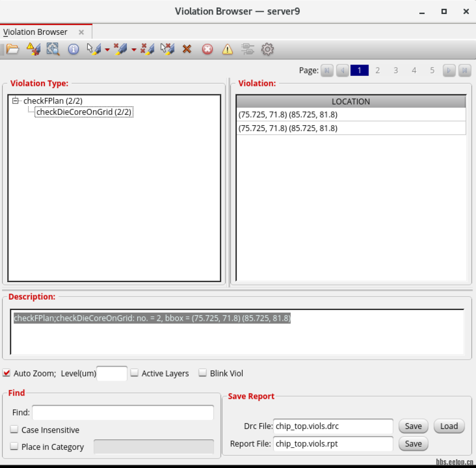The image size is (476, 468).
Task: Enable the Active Layers checkbox
Action: [135, 373]
